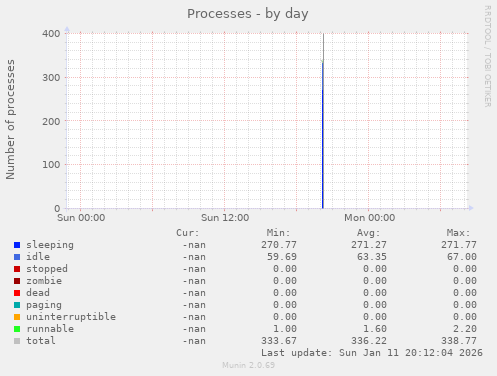Viewport: 497px width, 376px height.
Task: Click the 'runnable' legend label
Action: (x=50, y=329)
